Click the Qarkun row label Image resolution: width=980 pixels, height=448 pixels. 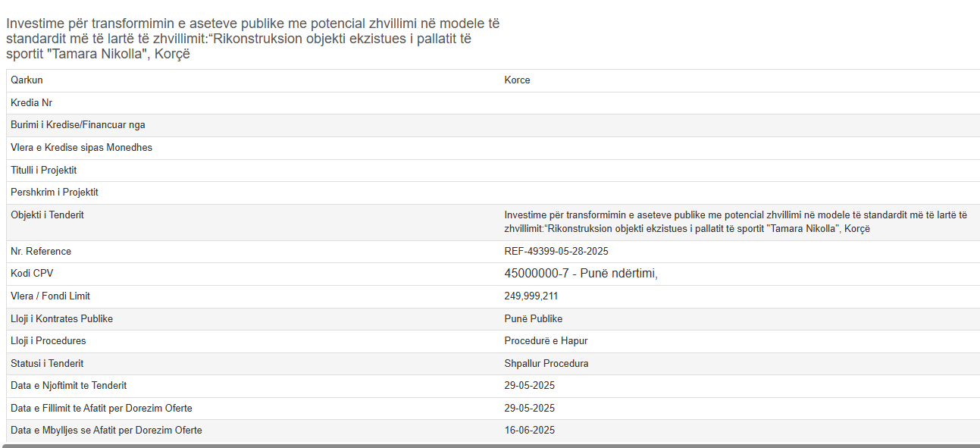point(27,80)
